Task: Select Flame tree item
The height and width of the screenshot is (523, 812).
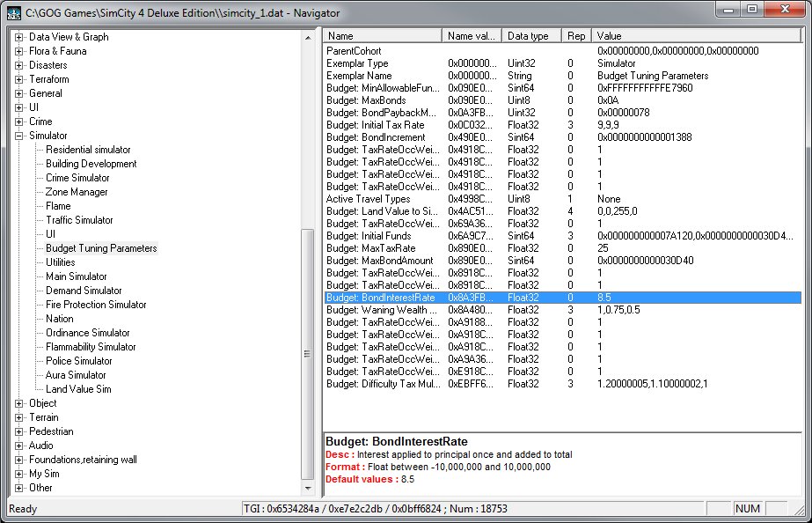Action: coord(58,206)
